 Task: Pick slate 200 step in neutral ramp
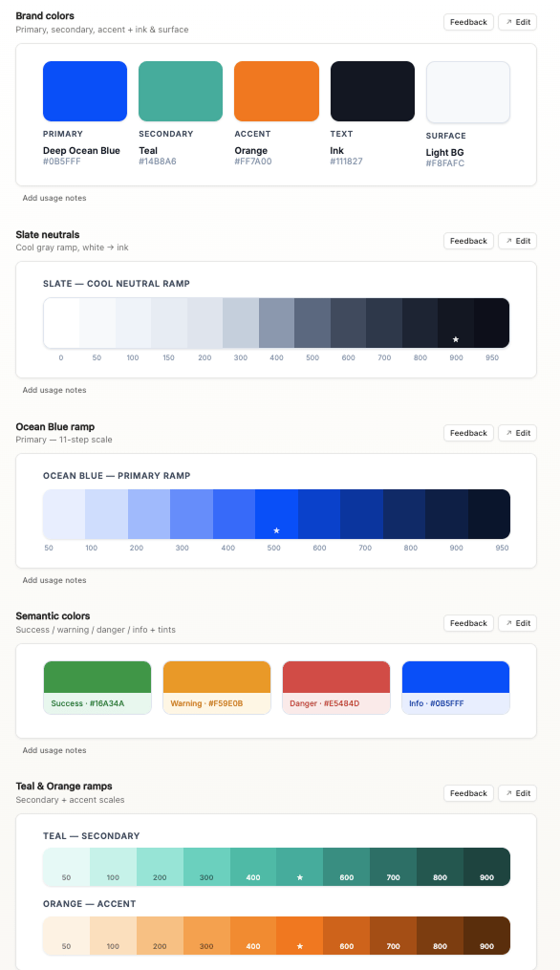[205, 323]
